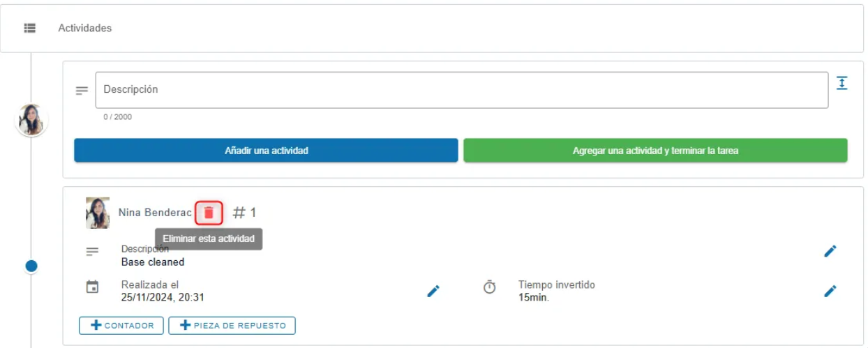Click the lines icon left of the Descripción input
Screen dimensions: 868x348
(x=82, y=91)
